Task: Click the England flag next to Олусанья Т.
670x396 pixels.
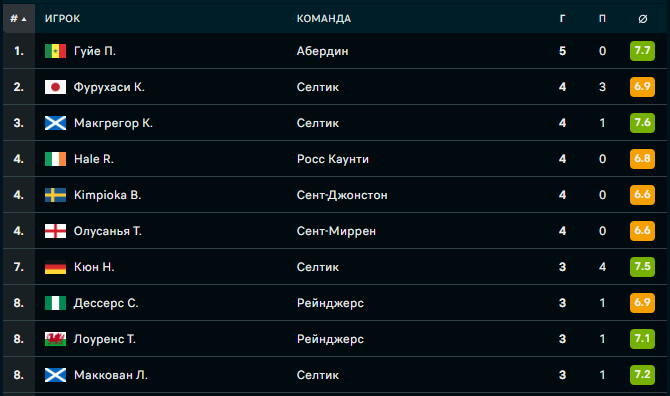Action: point(56,231)
